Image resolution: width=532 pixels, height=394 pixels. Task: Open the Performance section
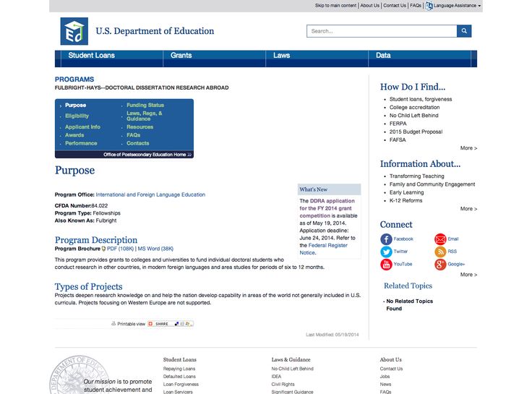(81, 143)
